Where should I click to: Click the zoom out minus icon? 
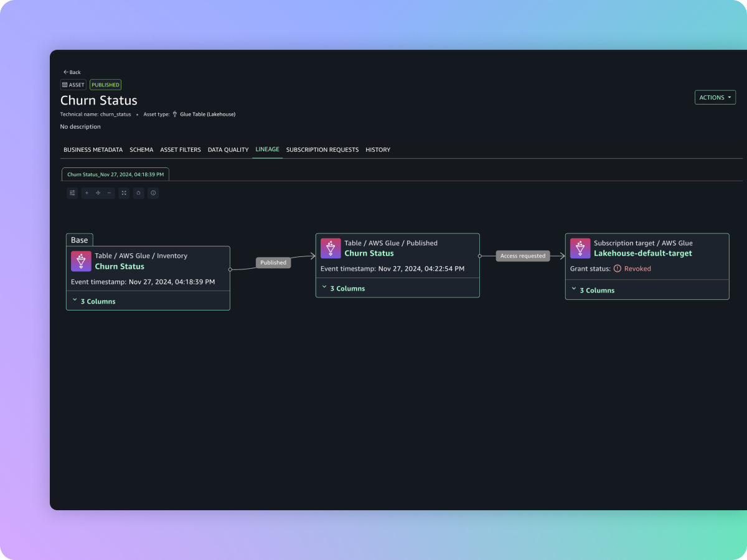pos(110,193)
